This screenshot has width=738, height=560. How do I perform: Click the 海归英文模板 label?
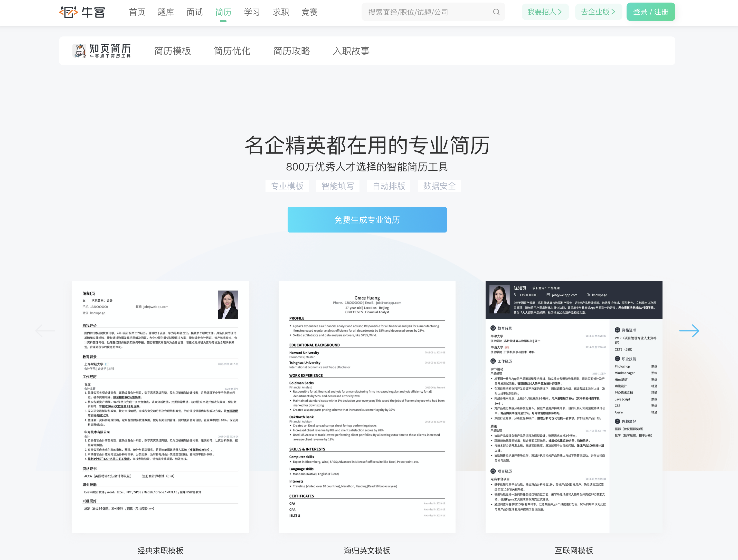367,550
